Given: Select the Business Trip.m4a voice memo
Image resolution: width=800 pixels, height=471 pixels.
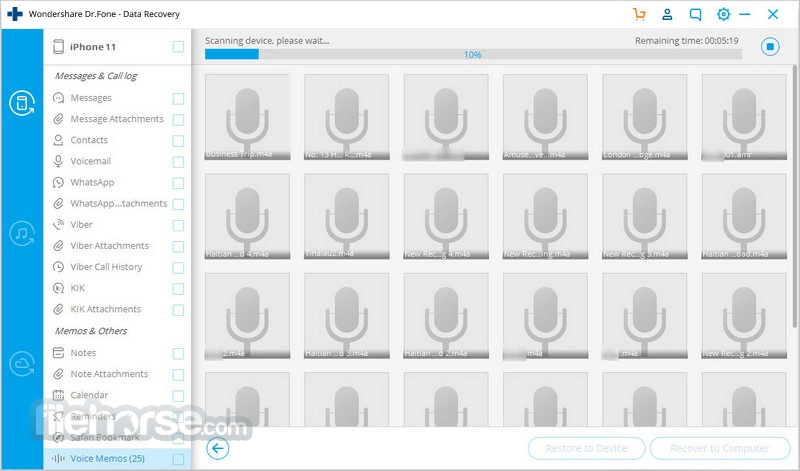Looking at the screenshot, I should [x=247, y=117].
